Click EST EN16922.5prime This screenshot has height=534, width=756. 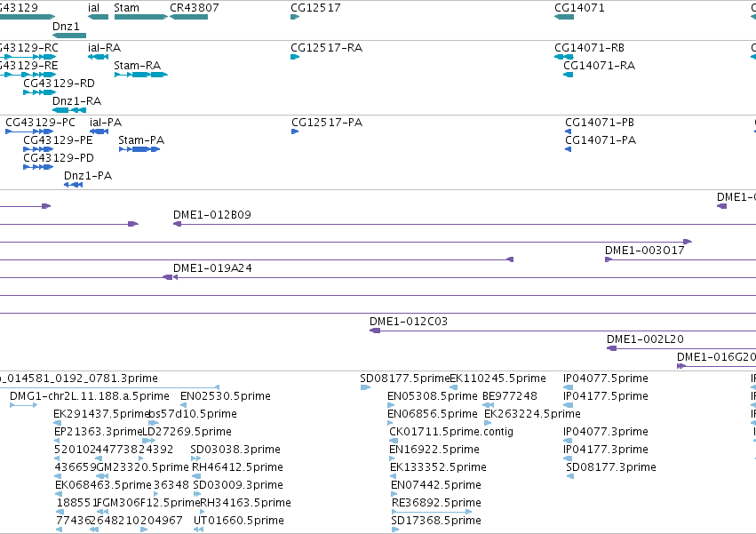point(434,450)
